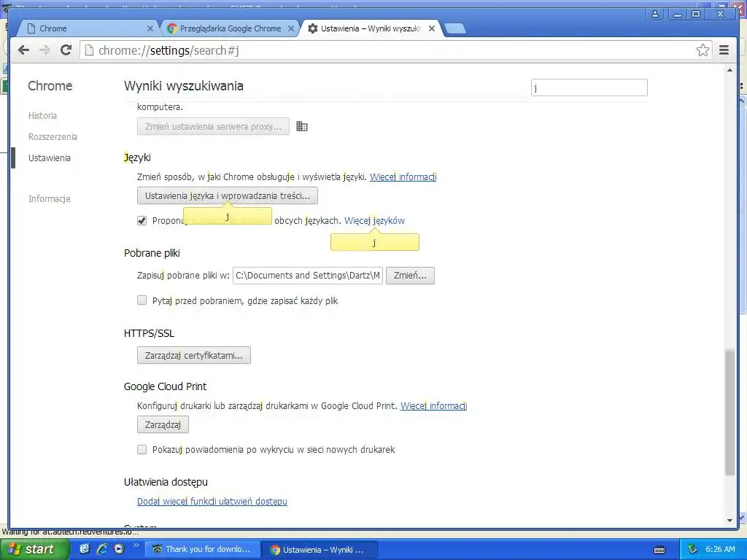Screen dimensions: 747x560
Task: Click the scrollbar up arrow
Action: (x=729, y=71)
